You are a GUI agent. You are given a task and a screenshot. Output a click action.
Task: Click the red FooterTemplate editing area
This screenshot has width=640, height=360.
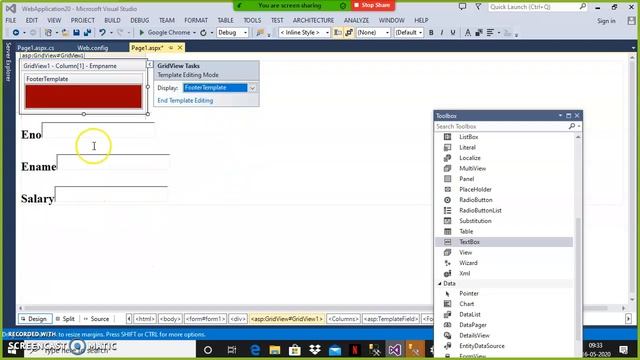tap(83, 96)
